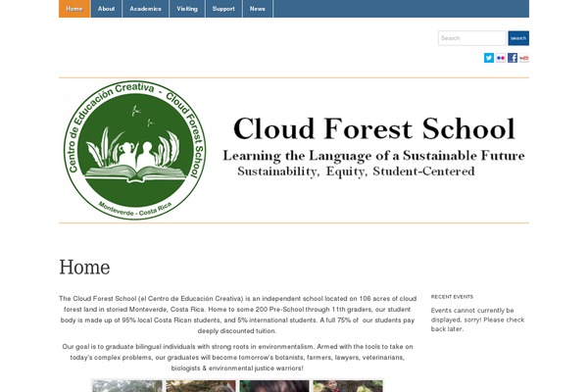
Task: Click 'Events cannot currently be displayed' message
Action: (x=477, y=319)
